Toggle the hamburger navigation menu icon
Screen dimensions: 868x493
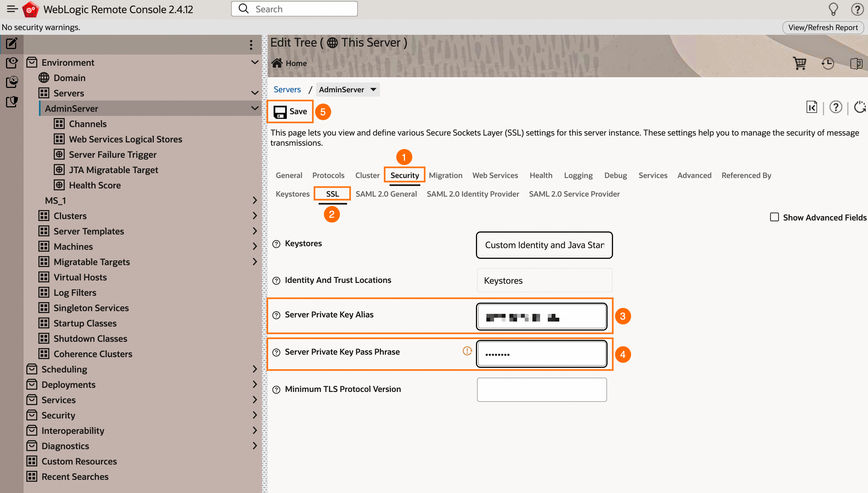pyautogui.click(x=12, y=9)
